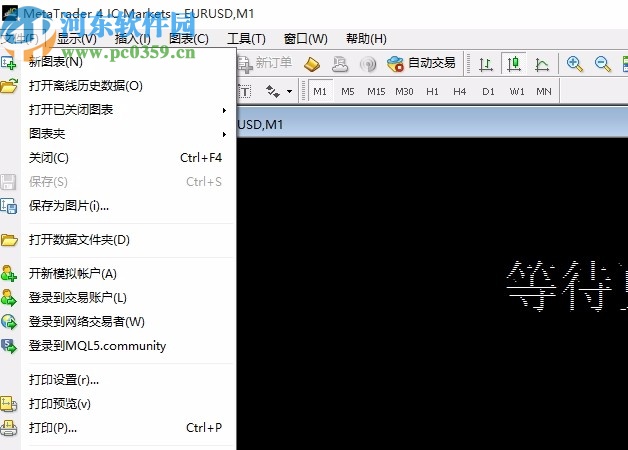The width and height of the screenshot is (628, 450).
Task: Choose 新图表(N) from the File menu
Action: [x=118, y=62]
